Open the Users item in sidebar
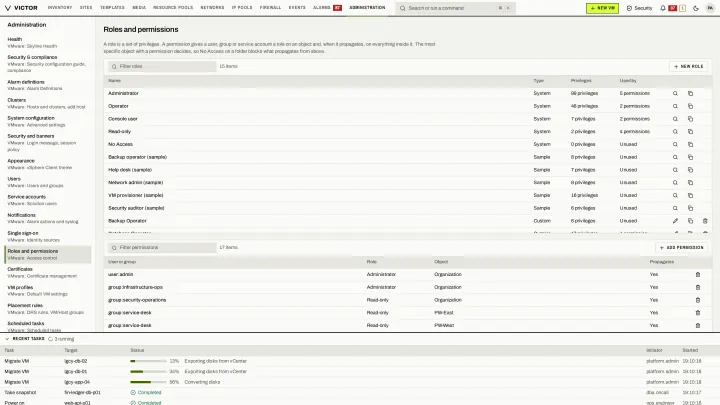Image resolution: width=720 pixels, height=405 pixels. (47, 182)
